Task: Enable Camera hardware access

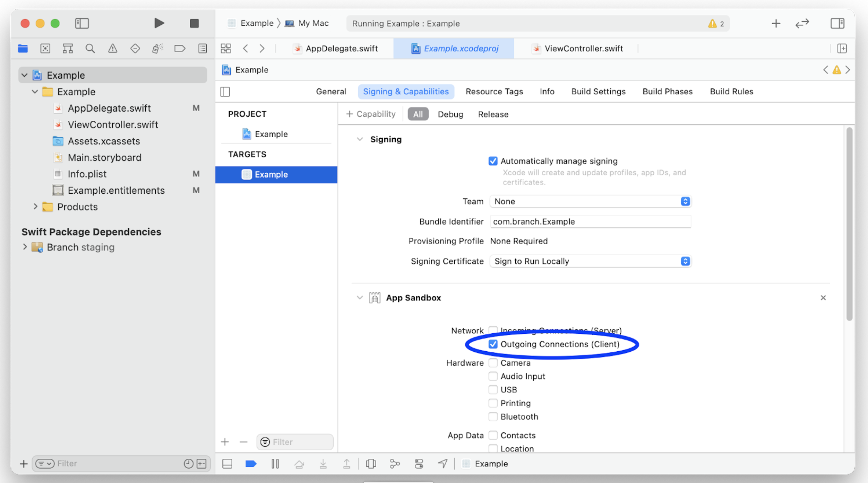Action: point(493,363)
